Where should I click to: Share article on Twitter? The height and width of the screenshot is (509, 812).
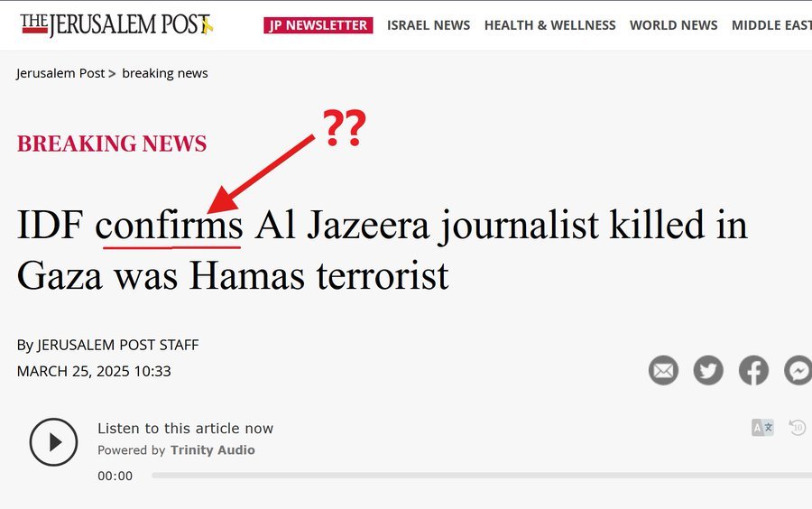(708, 370)
